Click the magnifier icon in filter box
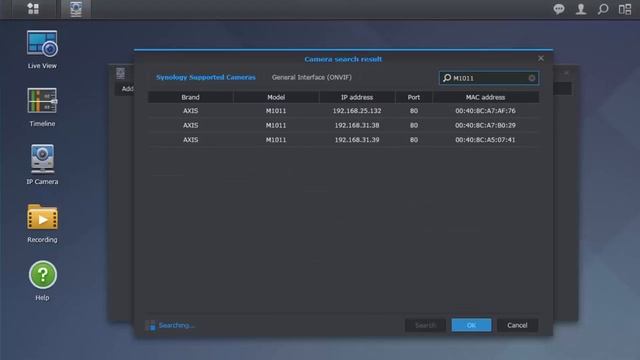 point(447,78)
